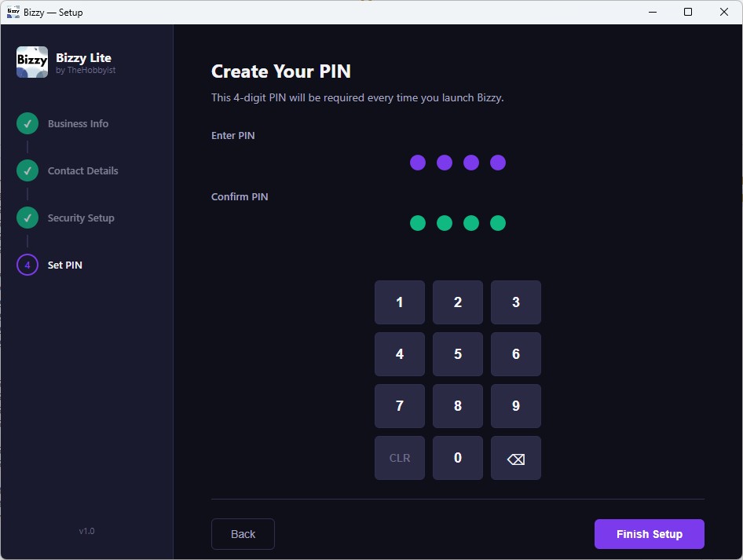Select the Business Info step label
Viewport: 743px width, 560px height.
pos(78,123)
